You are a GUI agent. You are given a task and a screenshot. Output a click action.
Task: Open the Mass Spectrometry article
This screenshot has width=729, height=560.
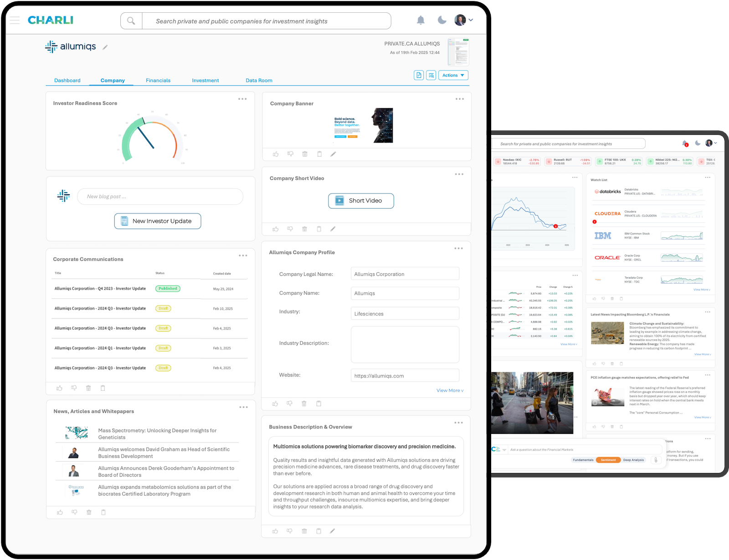[x=147, y=433]
